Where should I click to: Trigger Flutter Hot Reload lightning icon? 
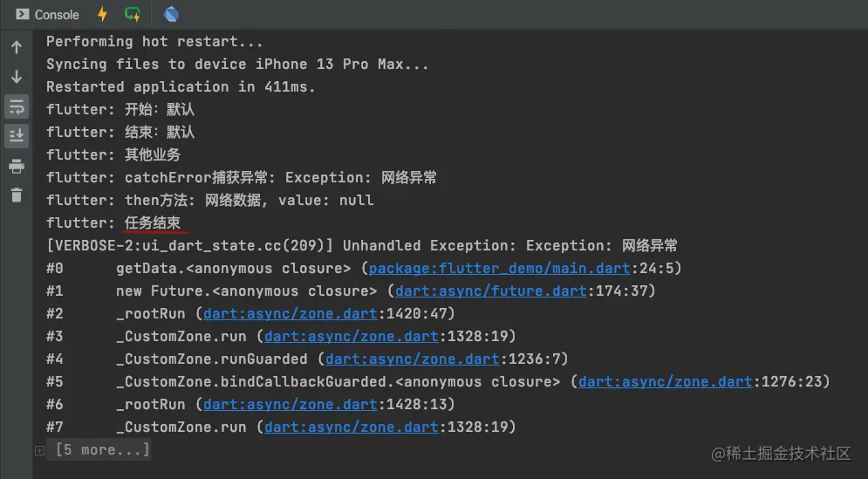[103, 14]
